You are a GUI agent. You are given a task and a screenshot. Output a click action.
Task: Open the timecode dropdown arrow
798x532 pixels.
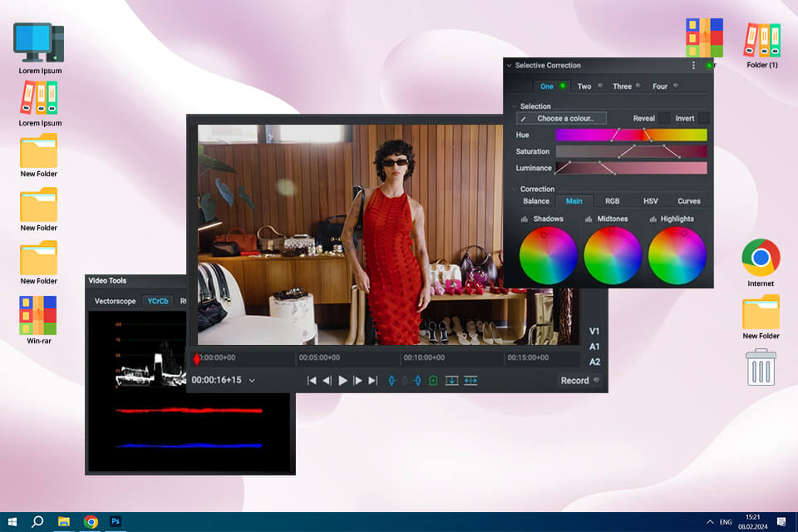pyautogui.click(x=252, y=381)
